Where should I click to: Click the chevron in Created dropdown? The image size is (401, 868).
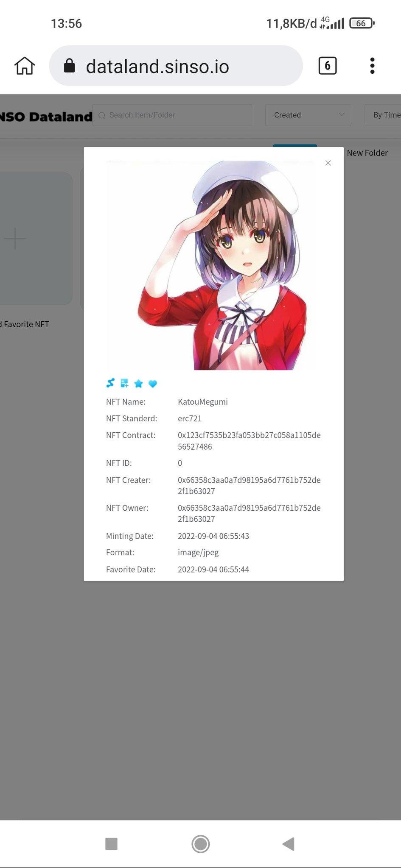click(x=342, y=115)
